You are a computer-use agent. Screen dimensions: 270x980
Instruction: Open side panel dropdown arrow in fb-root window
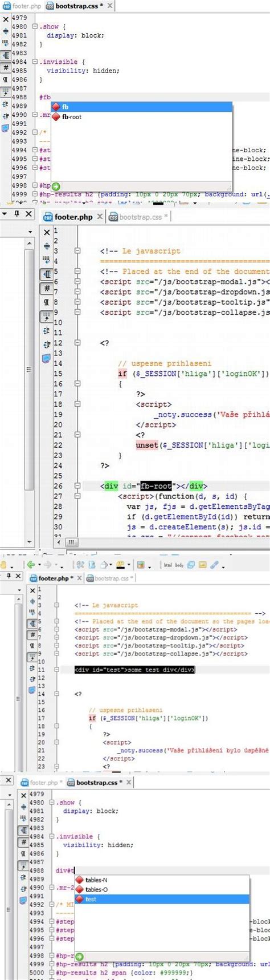tap(5, 214)
